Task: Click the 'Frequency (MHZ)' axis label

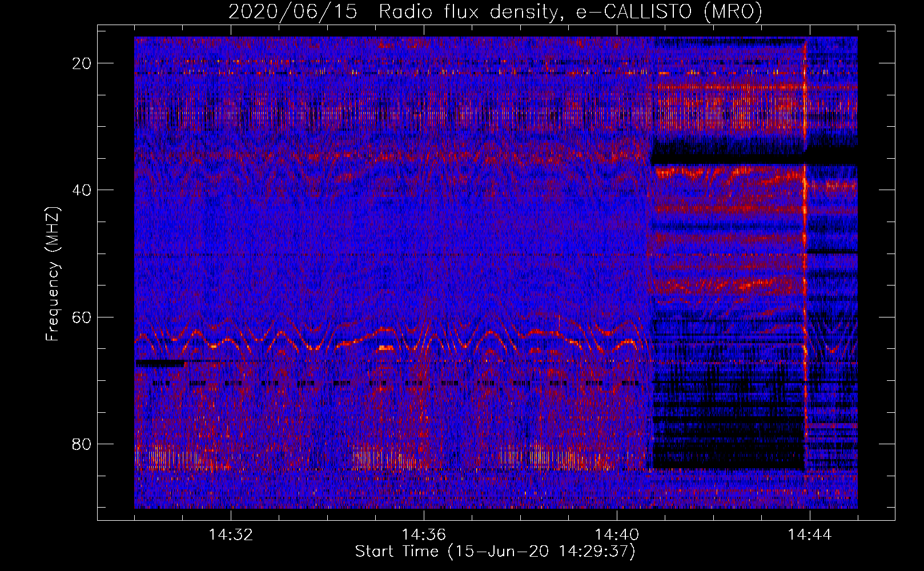Action: [53, 274]
